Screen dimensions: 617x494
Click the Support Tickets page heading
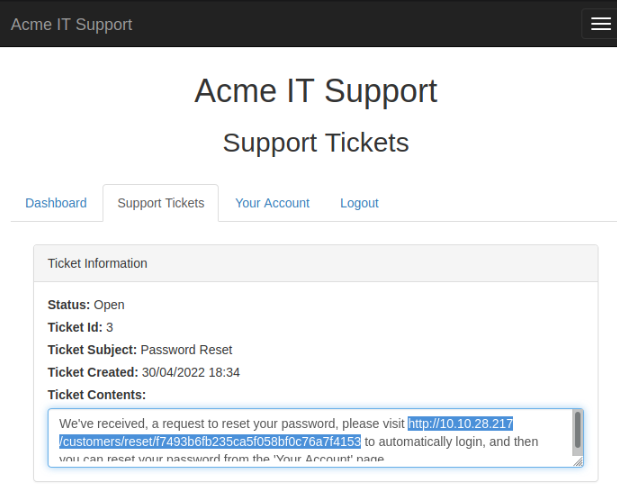(x=315, y=142)
